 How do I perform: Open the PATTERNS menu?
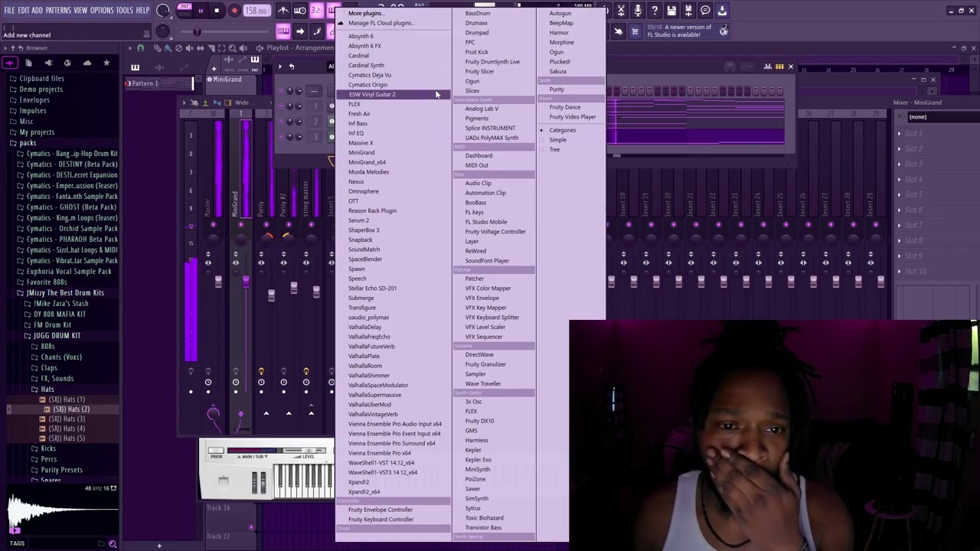58,11
